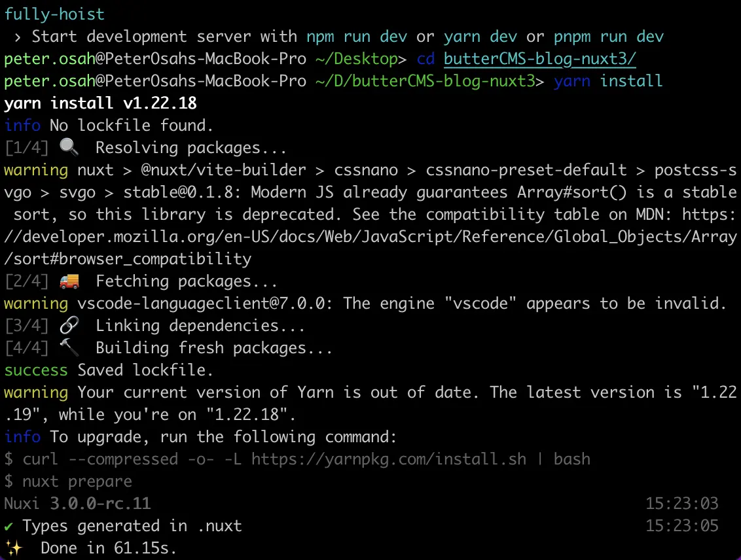This screenshot has height=560, width=741.
Task: Click the blue 'info' label before No lockfile
Action: pyautogui.click(x=22, y=125)
